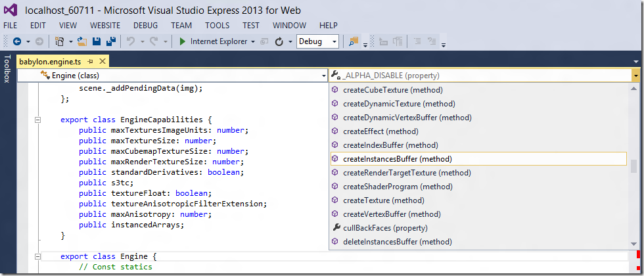Viewport: 644px width, 276px height.
Task: Click the Refresh circular arrow icon
Action: coord(279,41)
